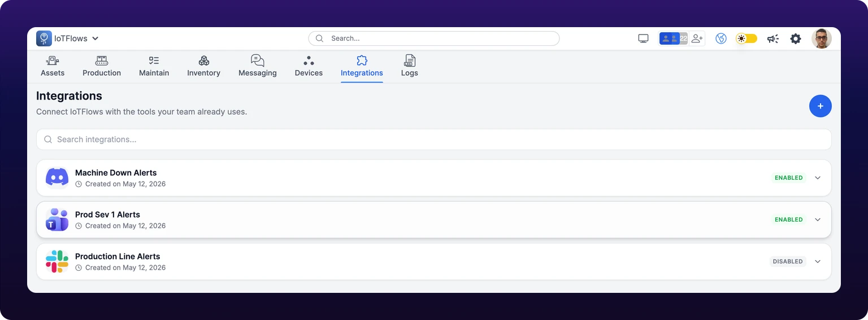Go to the Assets tab
Viewport: 868px width, 320px height.
pos(53,66)
